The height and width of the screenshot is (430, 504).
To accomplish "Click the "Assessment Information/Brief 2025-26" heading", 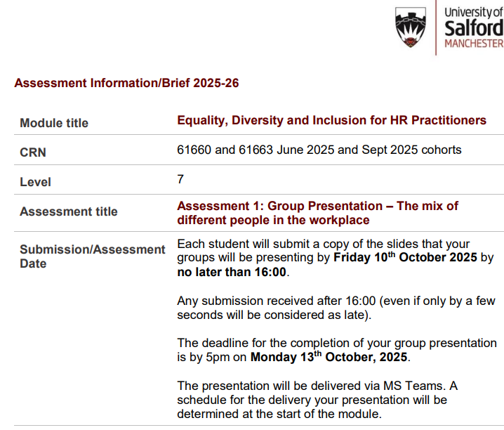I will (126, 83).
